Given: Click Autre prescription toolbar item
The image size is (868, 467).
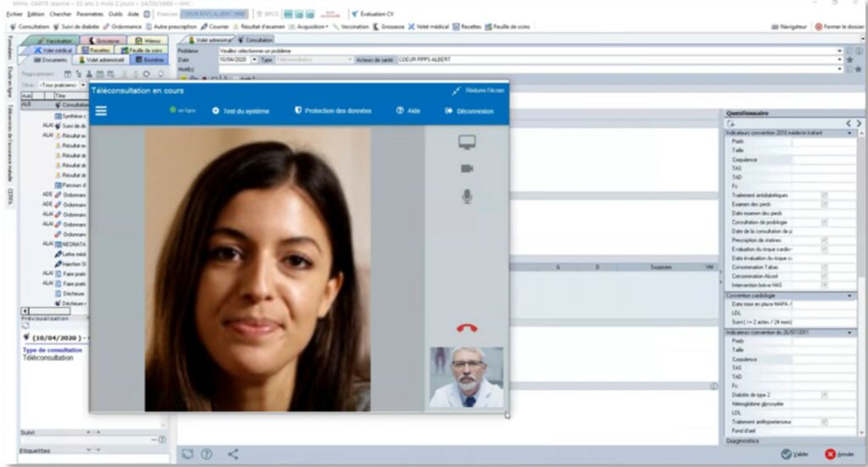Looking at the screenshot, I should 171,26.
